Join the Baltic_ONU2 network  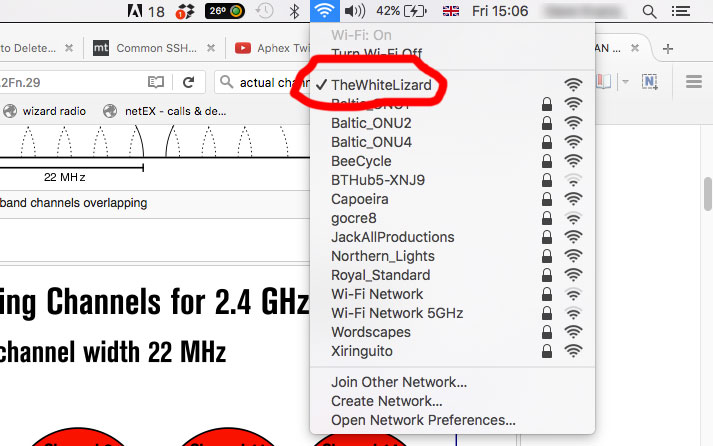(x=452, y=123)
